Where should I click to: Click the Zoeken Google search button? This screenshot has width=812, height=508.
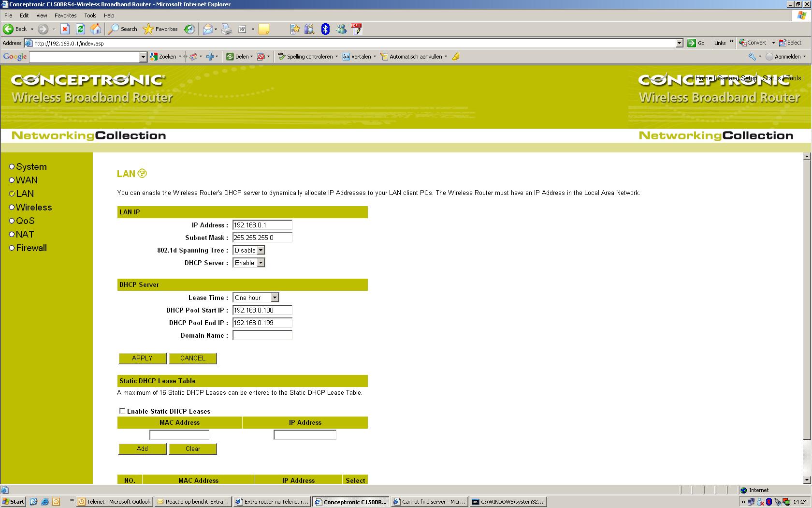tap(163, 57)
